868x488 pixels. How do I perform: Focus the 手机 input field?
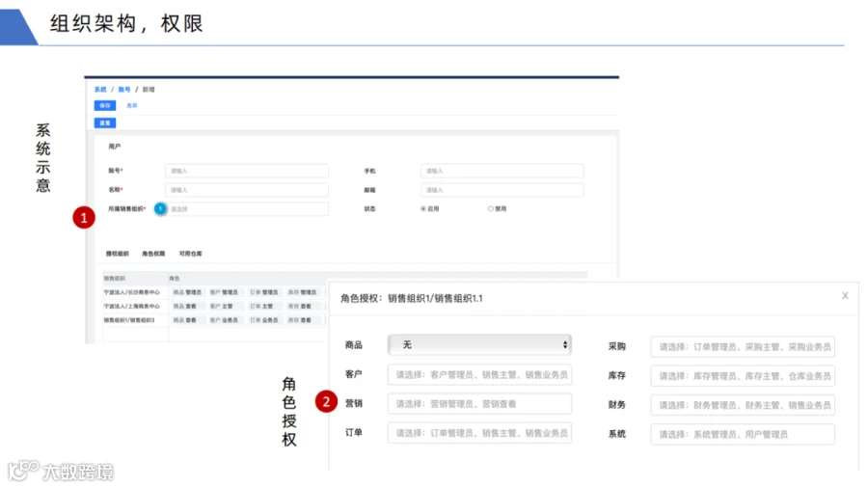502,171
